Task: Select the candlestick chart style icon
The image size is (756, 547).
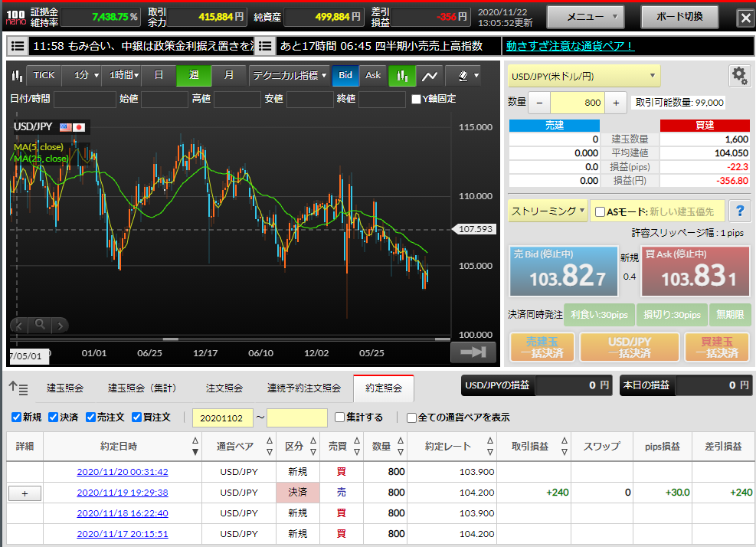Action: click(x=401, y=75)
